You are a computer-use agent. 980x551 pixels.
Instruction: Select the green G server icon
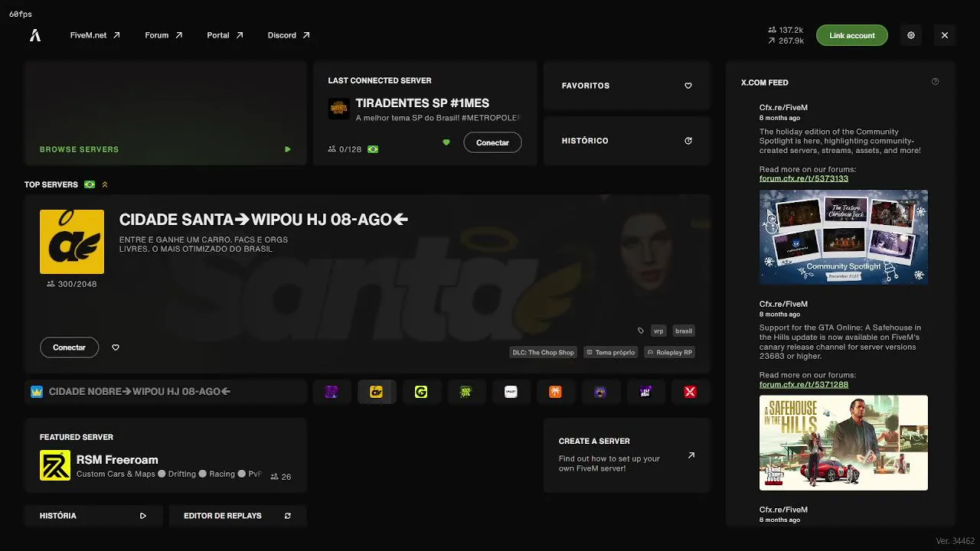421,392
